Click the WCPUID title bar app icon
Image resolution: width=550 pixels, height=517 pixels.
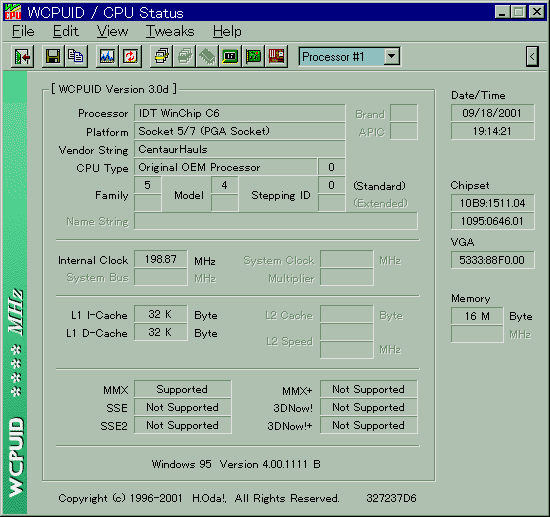13,12
